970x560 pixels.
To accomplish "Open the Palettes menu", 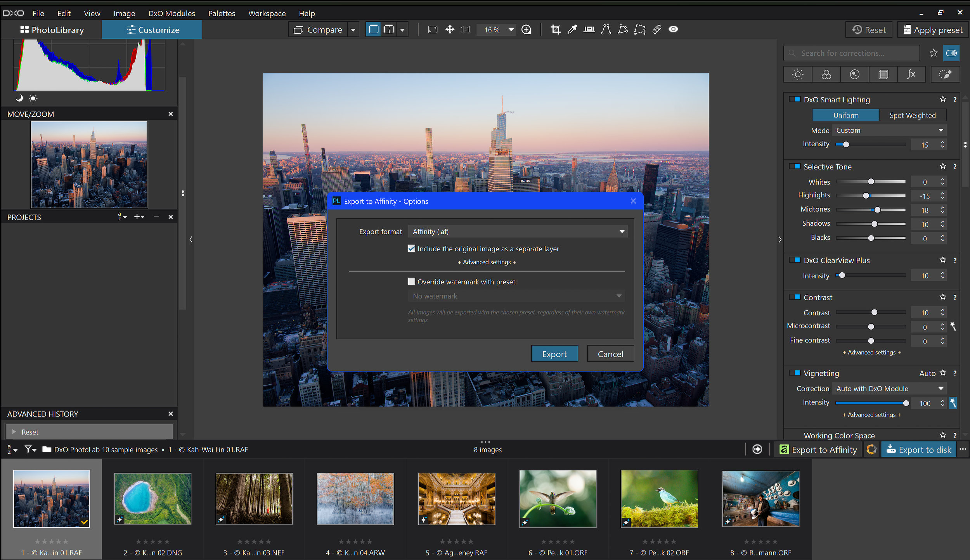I will pyautogui.click(x=222, y=13).
